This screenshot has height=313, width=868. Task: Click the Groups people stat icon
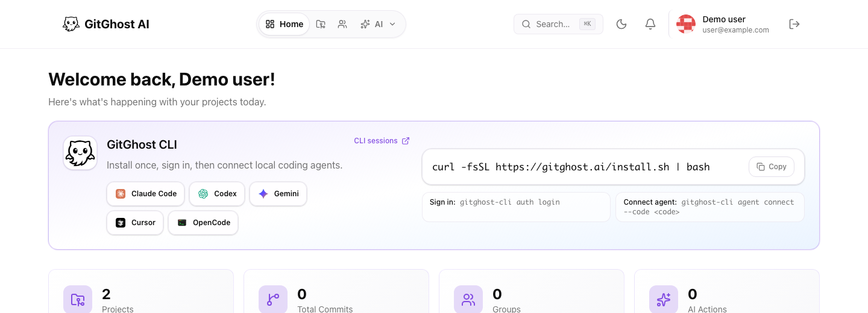[x=468, y=300]
